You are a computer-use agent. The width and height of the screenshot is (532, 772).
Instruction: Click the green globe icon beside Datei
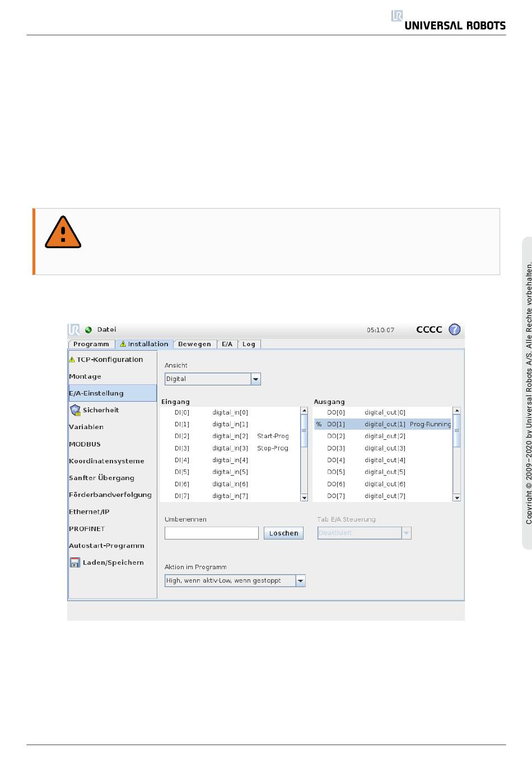pos(88,330)
